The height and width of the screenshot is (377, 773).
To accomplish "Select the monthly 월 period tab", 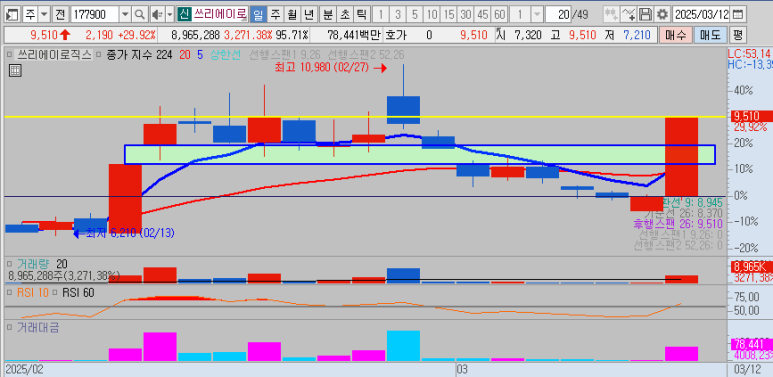I will click(292, 15).
